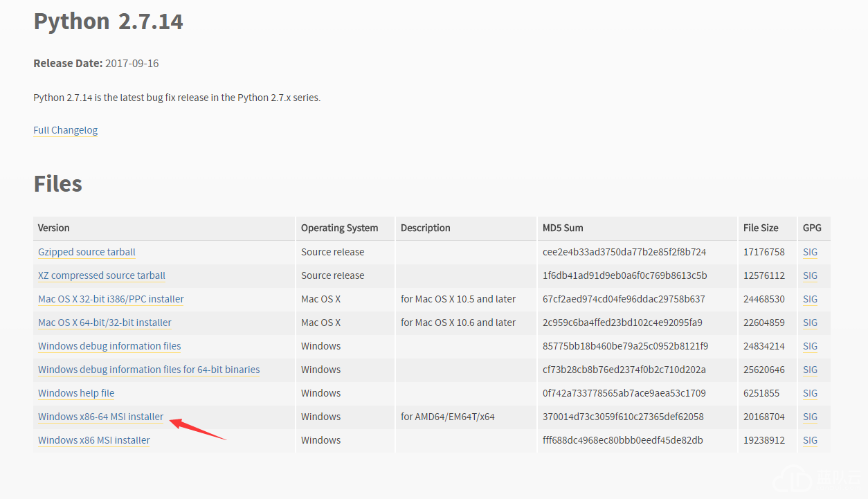Download the XZ compressed source tarball
Image resolution: width=868 pixels, height=499 pixels.
coord(102,275)
